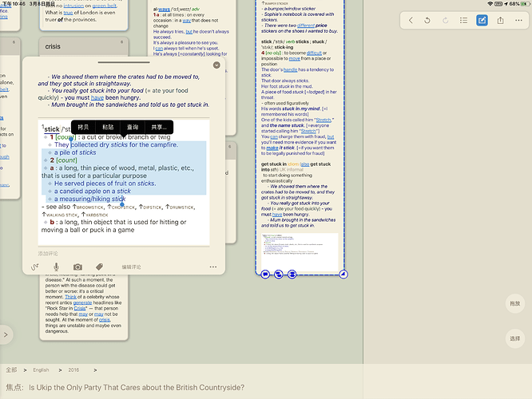Click the 'Think' link in the crisis card

pos(70,297)
